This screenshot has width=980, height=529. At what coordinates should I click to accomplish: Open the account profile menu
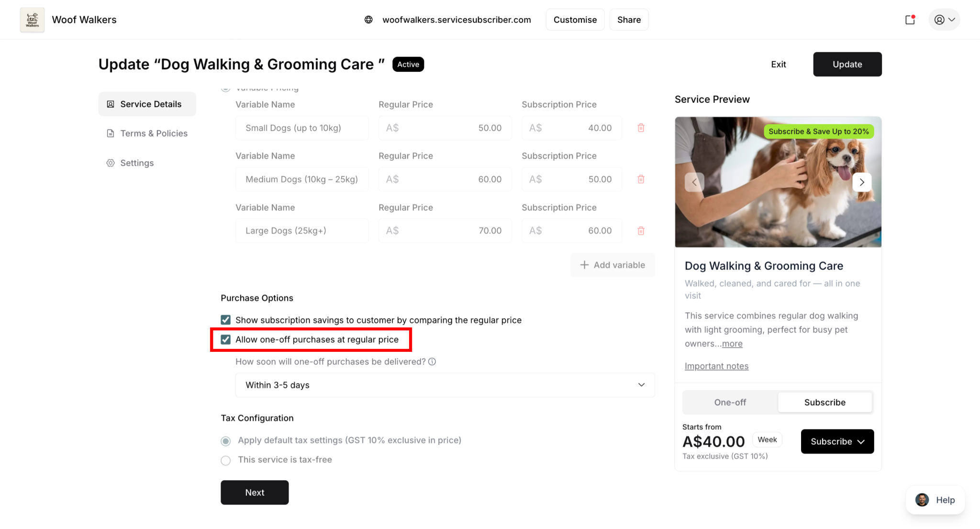(944, 20)
